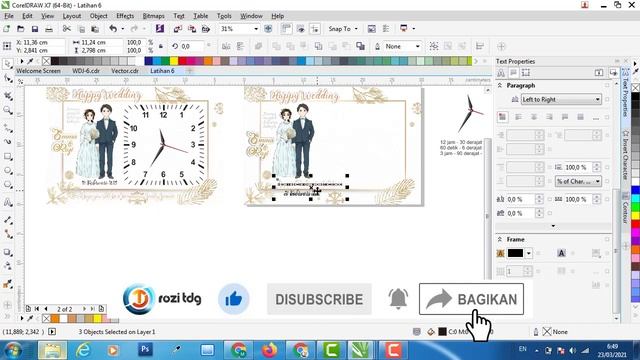Open the Insert Character docker tab
The image size is (640, 360).
[625, 155]
